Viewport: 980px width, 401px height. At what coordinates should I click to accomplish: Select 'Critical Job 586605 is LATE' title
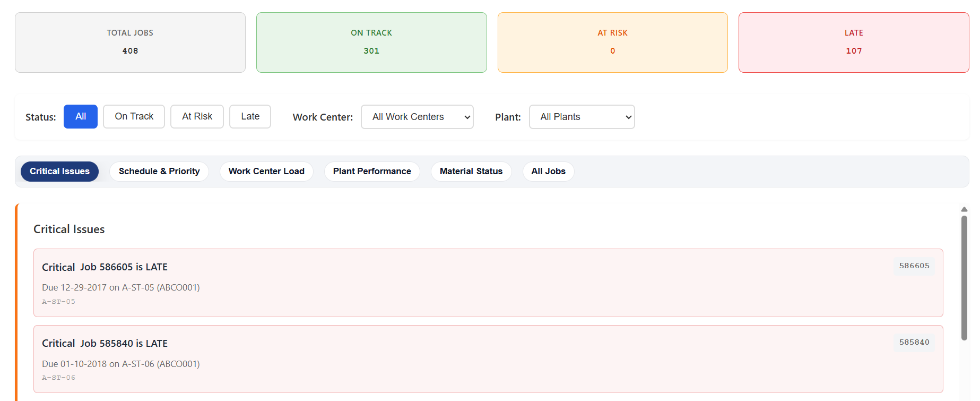(105, 267)
